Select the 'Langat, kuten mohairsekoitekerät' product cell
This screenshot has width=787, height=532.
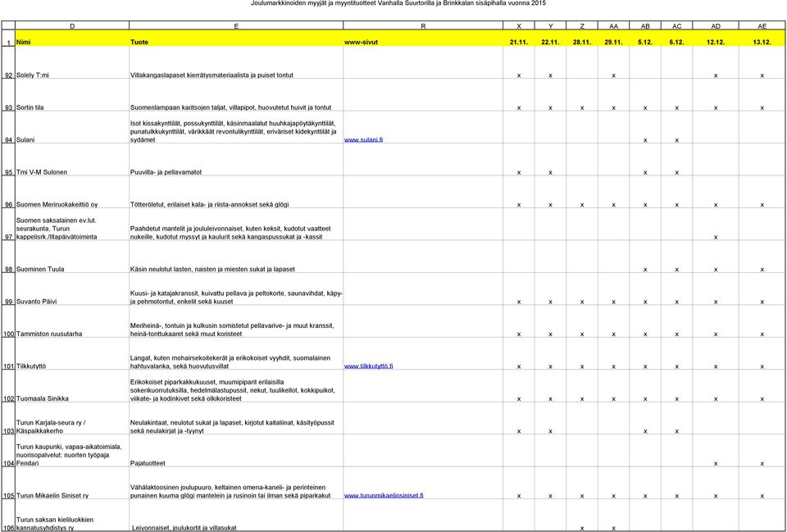point(236,354)
